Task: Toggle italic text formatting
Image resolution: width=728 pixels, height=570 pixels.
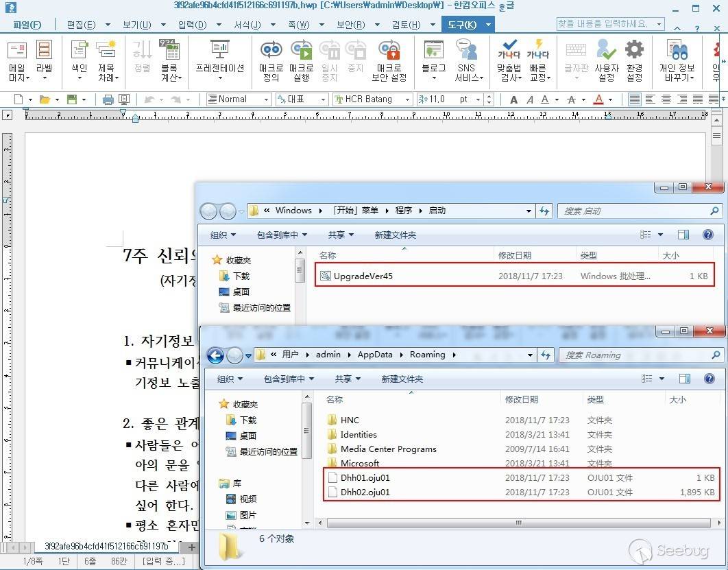Action: tap(530, 99)
